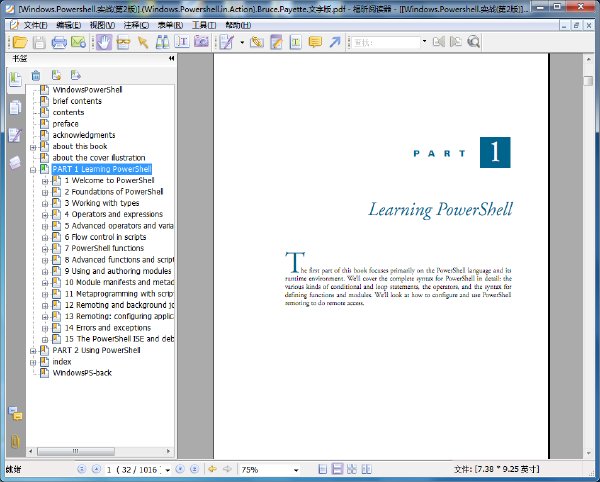Open the Bookmarks panel sidebar icon
This screenshot has height=482, width=600.
coord(15,80)
